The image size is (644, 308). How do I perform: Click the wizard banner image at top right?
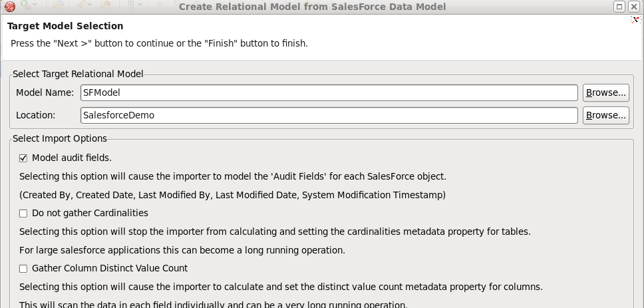pyautogui.click(x=635, y=20)
